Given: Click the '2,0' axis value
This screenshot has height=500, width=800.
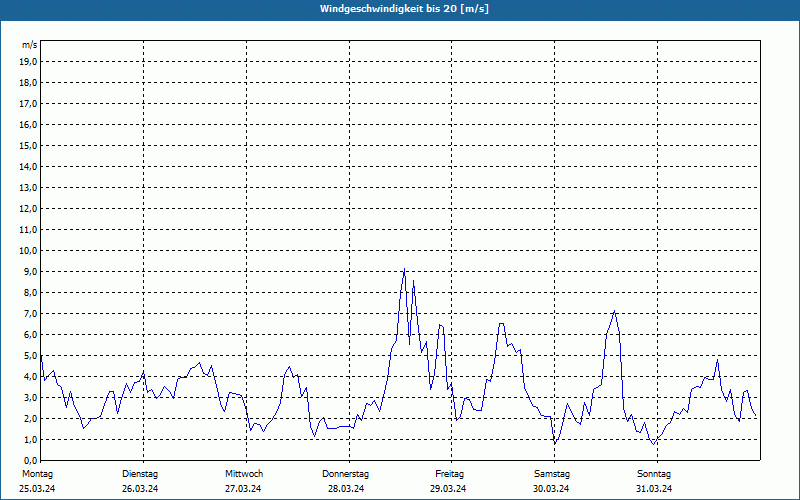Looking at the screenshot, I should pos(30,418).
